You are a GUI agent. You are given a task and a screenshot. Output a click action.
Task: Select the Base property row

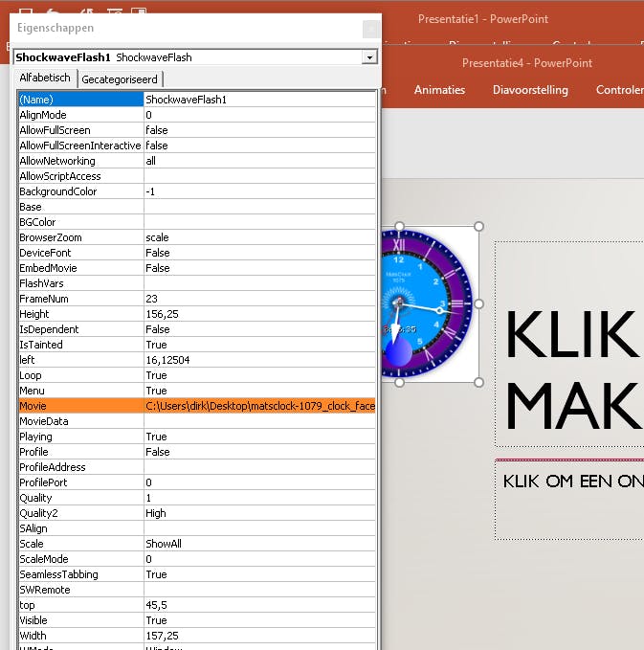197,207
